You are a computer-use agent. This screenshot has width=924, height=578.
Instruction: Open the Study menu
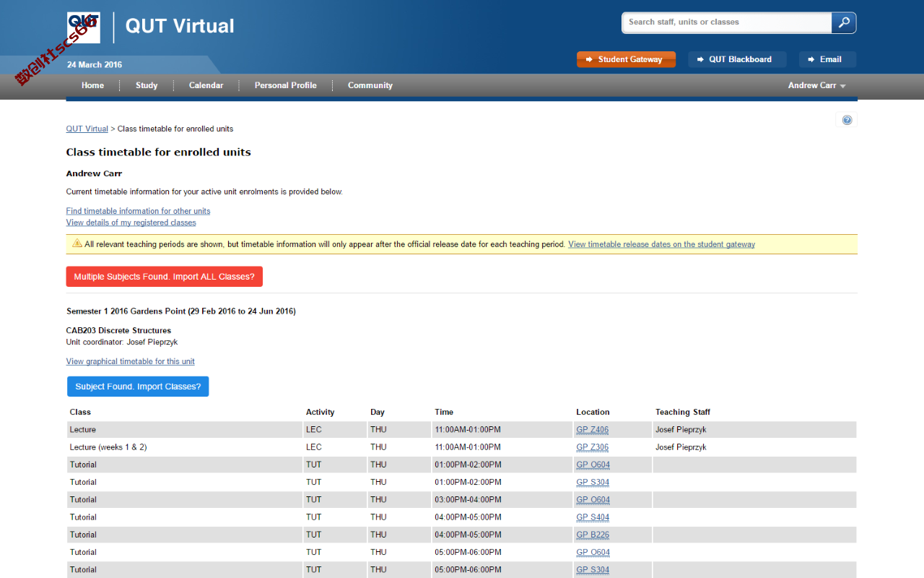pos(147,85)
